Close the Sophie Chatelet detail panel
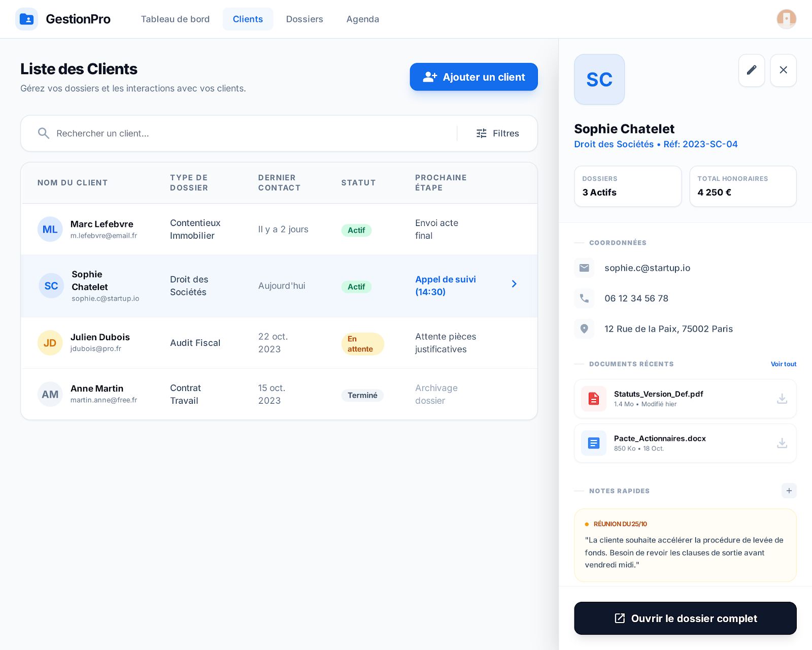The height and width of the screenshot is (650, 812). point(783,71)
